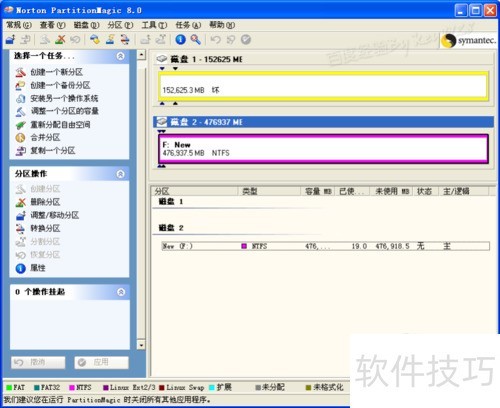
Task: Select 创建一个新分区 task icon
Action: (20, 72)
